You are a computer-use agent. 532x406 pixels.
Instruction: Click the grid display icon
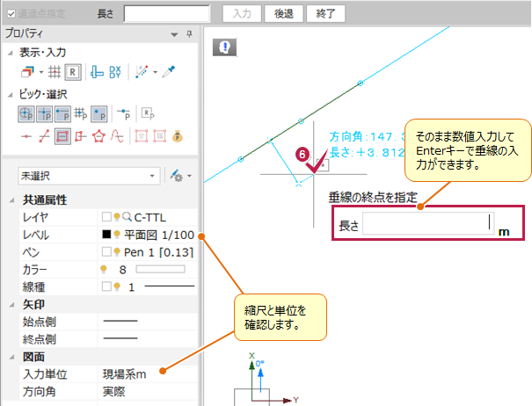(x=52, y=71)
